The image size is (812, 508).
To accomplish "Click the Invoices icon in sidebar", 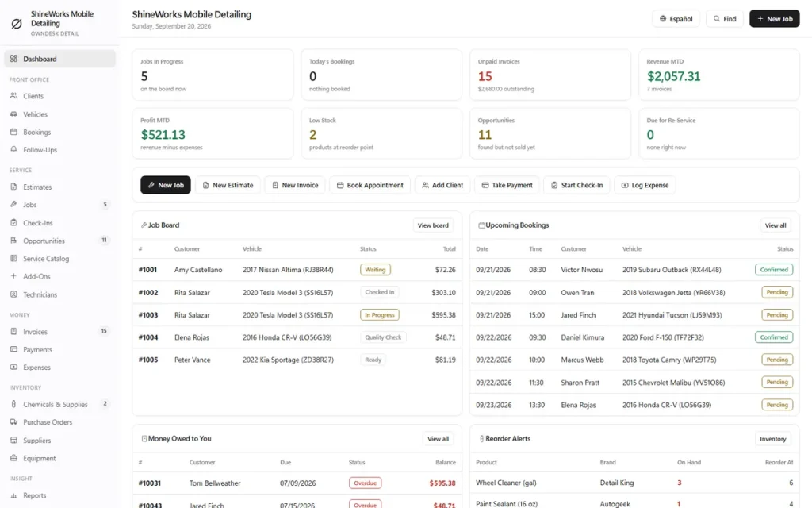I will tap(14, 331).
